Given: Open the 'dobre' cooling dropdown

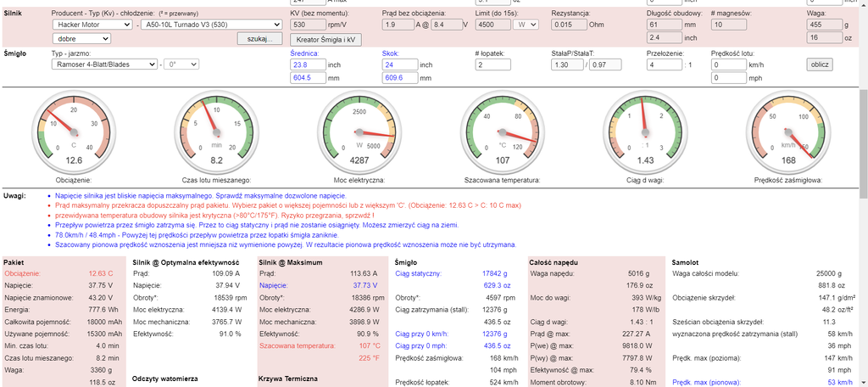Looking at the screenshot, I should (92, 39).
